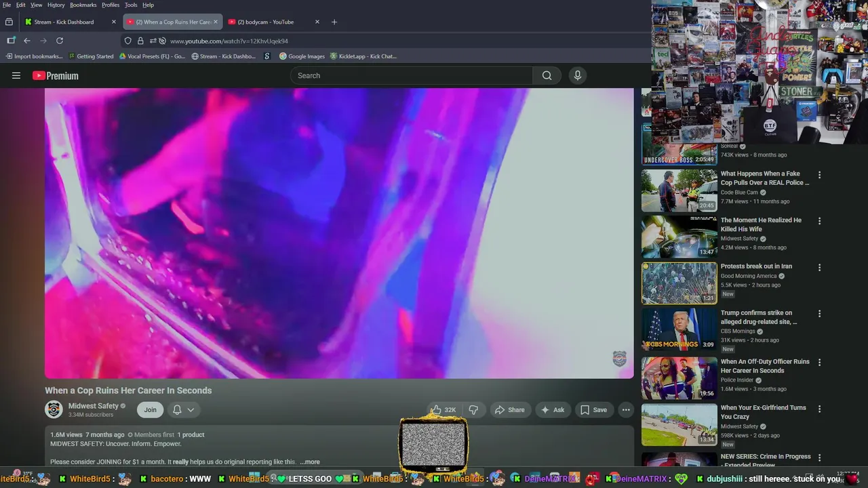
Task: Open tracking protection shield icon
Action: click(127, 41)
